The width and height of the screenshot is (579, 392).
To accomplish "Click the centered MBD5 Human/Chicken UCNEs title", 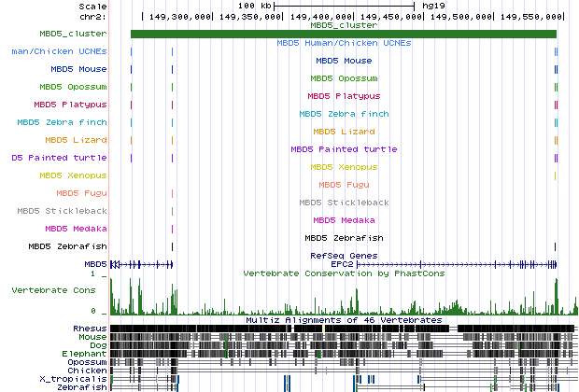I will point(344,43).
